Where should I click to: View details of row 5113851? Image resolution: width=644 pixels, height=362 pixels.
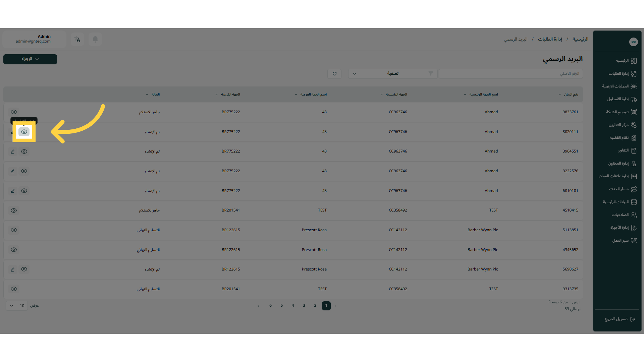tap(14, 230)
